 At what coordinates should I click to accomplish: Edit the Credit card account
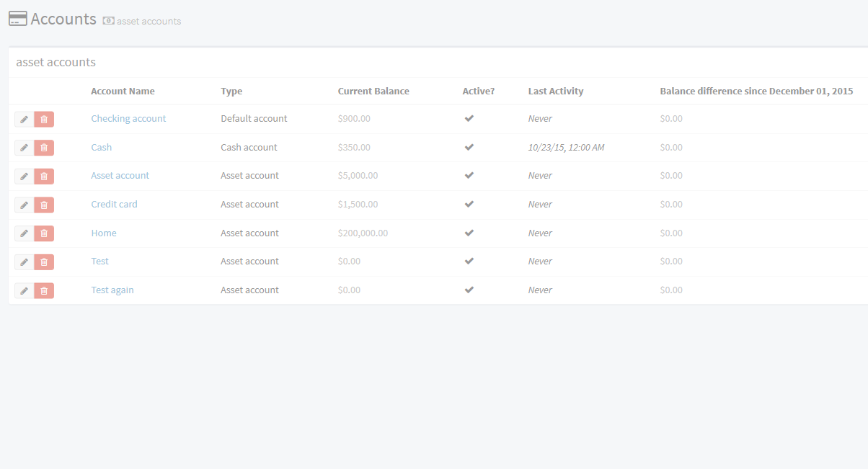(x=24, y=205)
